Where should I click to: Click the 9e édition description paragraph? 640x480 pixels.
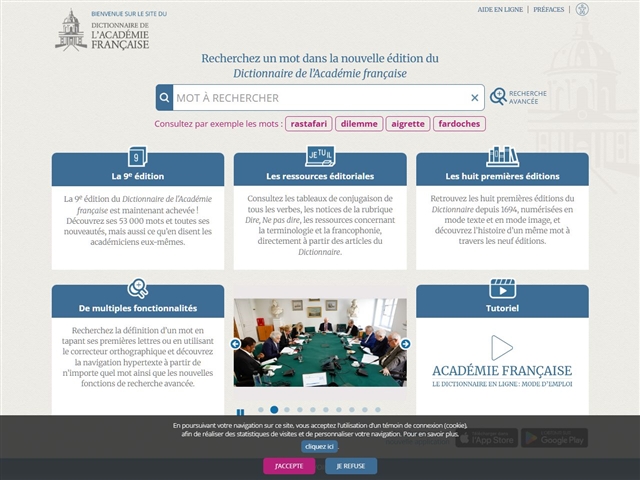click(138, 220)
